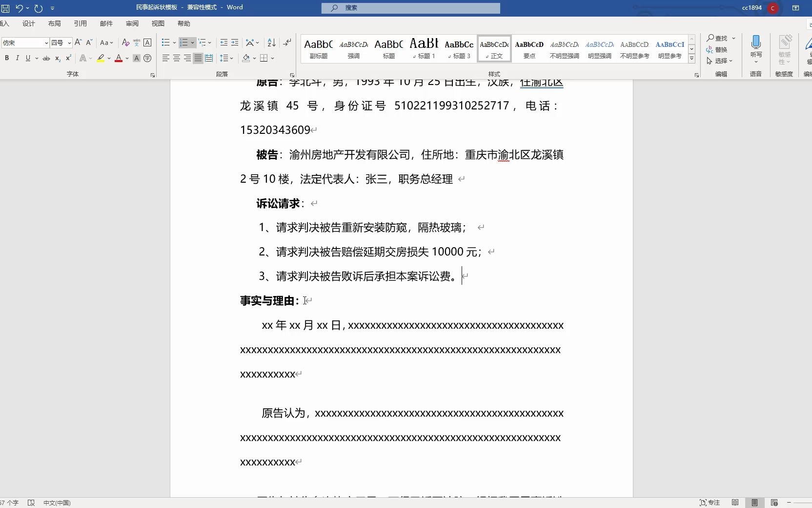Align text to the left
The image size is (812, 508).
point(166,58)
